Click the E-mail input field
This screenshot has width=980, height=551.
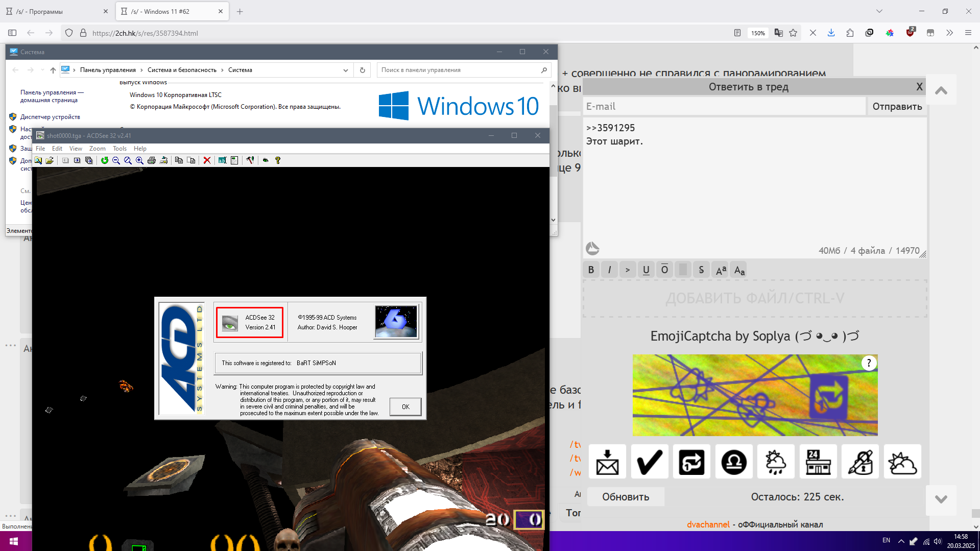point(724,106)
